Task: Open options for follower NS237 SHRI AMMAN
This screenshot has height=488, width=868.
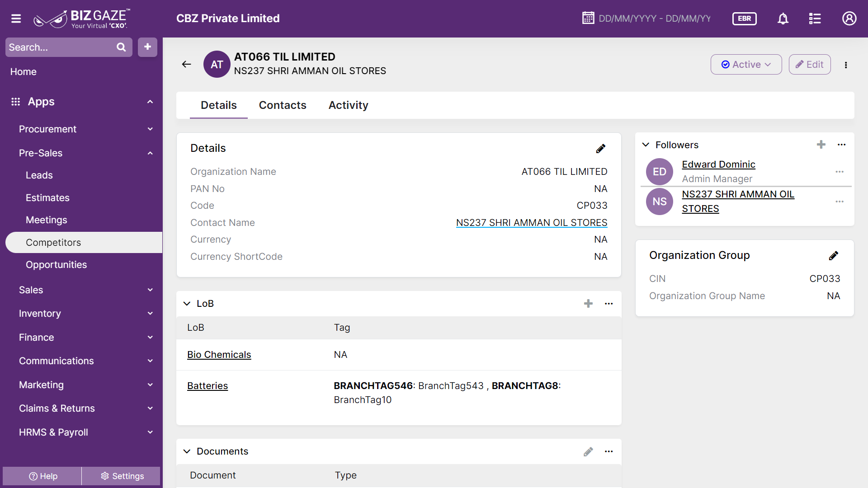Action: pos(840,202)
